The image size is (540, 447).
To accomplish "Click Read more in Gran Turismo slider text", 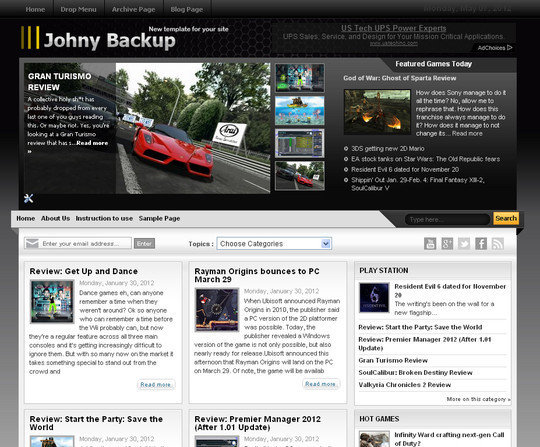I will tap(92, 143).
